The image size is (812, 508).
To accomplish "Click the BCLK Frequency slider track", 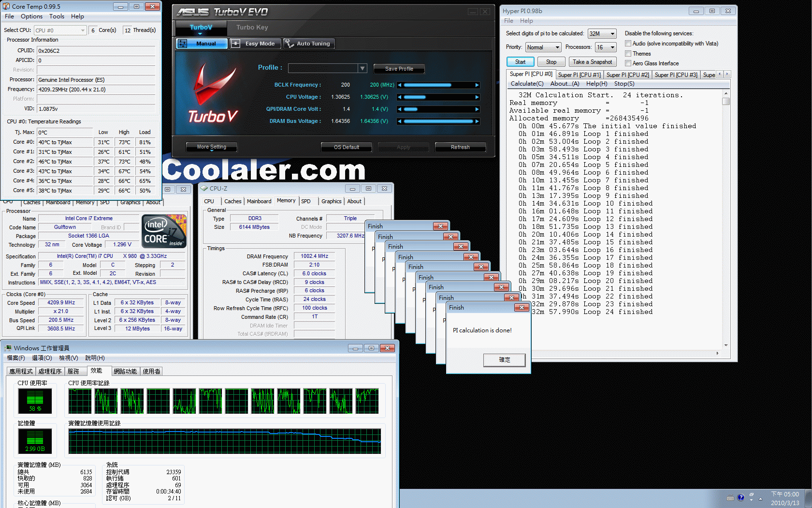I will [438, 85].
